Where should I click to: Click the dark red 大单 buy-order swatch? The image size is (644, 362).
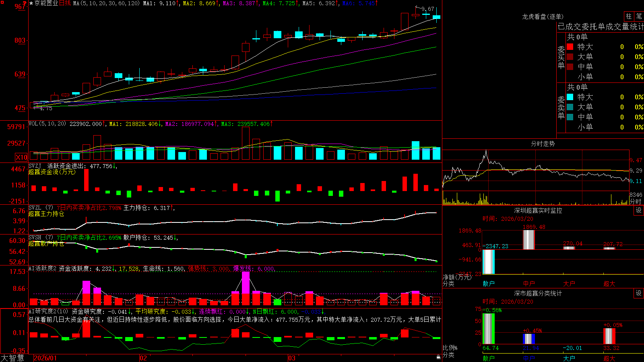[x=570, y=57]
